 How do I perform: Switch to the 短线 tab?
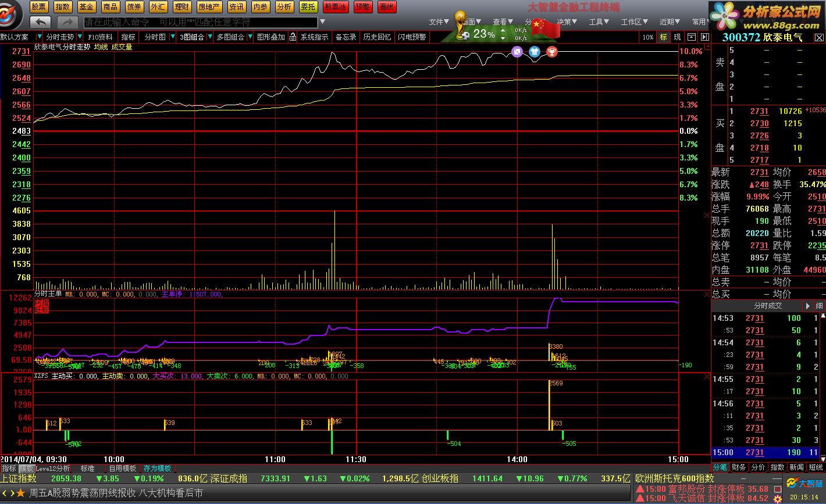point(816,467)
